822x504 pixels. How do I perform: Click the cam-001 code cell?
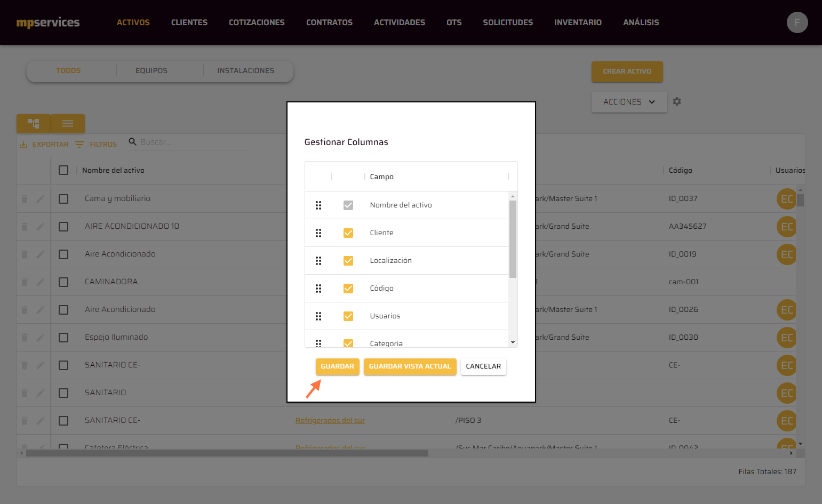[x=684, y=282]
